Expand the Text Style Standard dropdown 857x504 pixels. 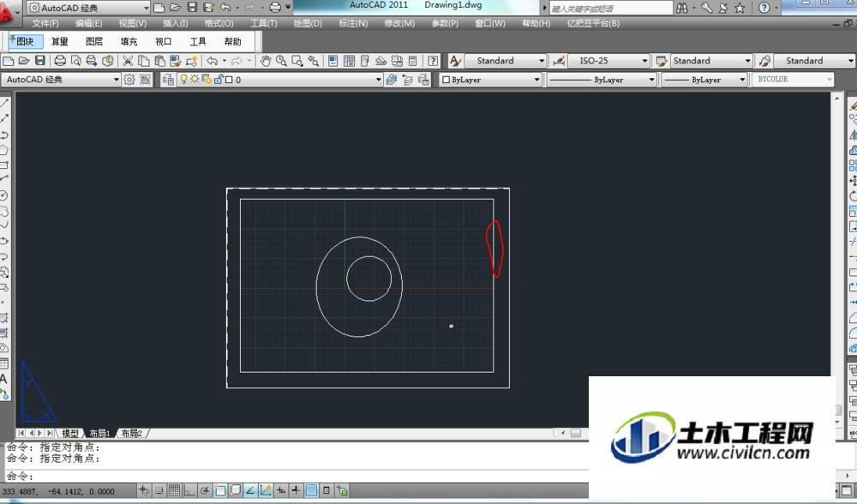click(x=506, y=61)
